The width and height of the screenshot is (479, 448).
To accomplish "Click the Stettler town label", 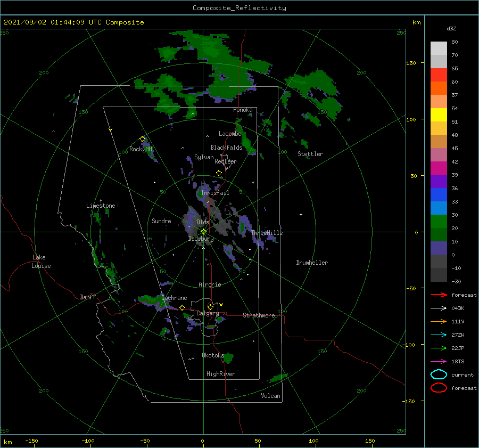I will (x=310, y=154).
